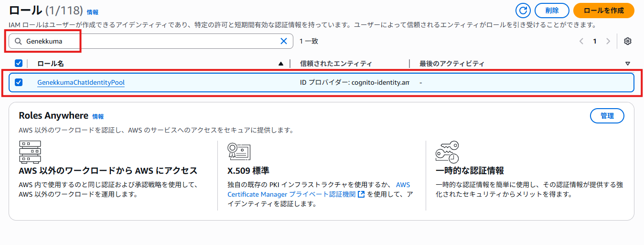Click the search magnifier icon
This screenshot has width=644, height=245.
[x=19, y=42]
